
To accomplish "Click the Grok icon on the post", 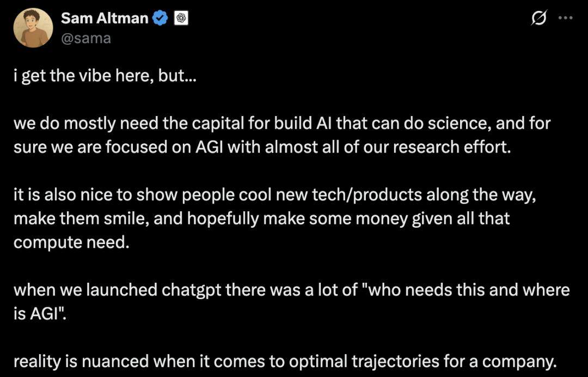I will click(x=538, y=19).
